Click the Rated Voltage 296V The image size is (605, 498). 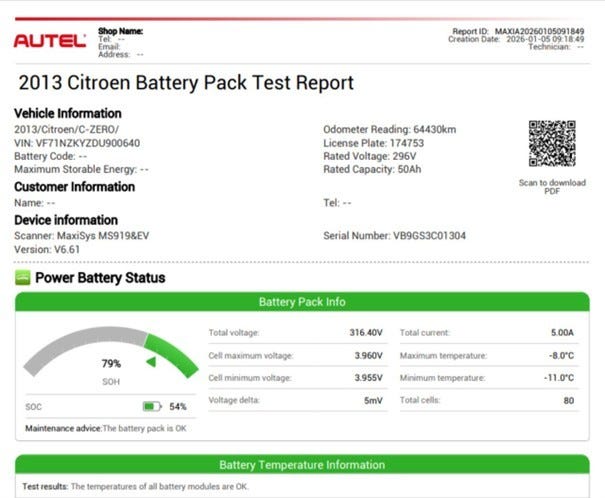pos(370,156)
